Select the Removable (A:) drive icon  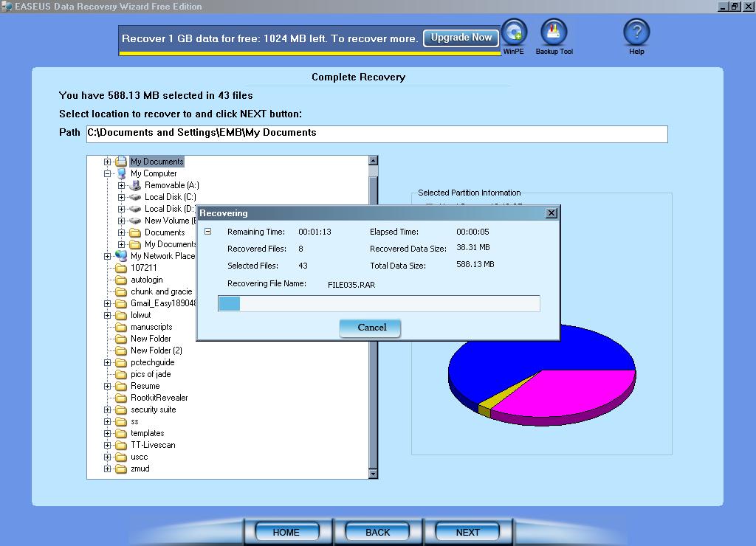click(136, 185)
